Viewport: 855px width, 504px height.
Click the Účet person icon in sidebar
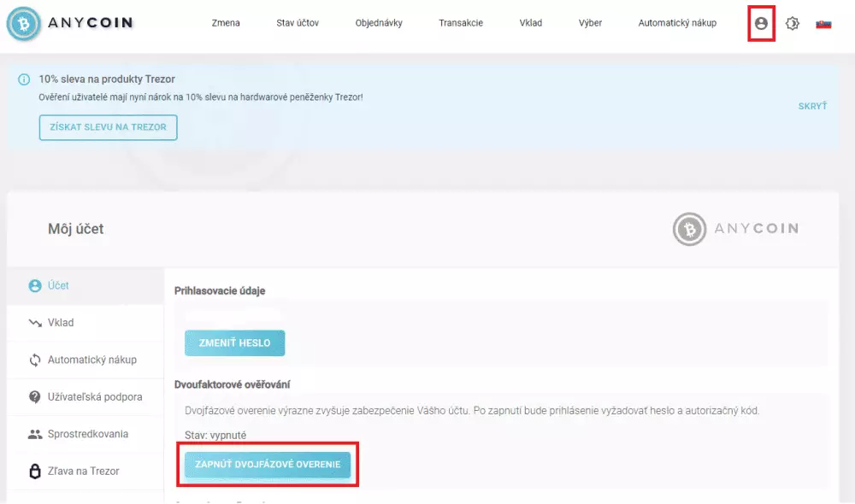35,286
